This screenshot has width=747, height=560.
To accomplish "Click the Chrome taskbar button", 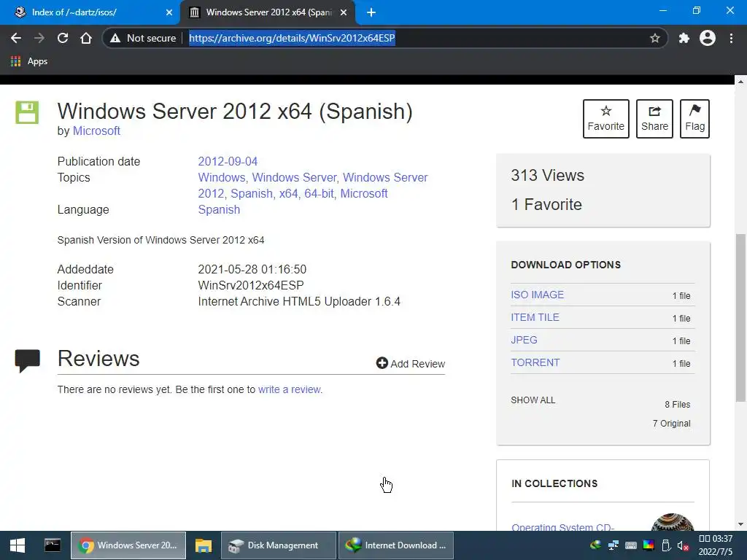I will tap(128, 545).
